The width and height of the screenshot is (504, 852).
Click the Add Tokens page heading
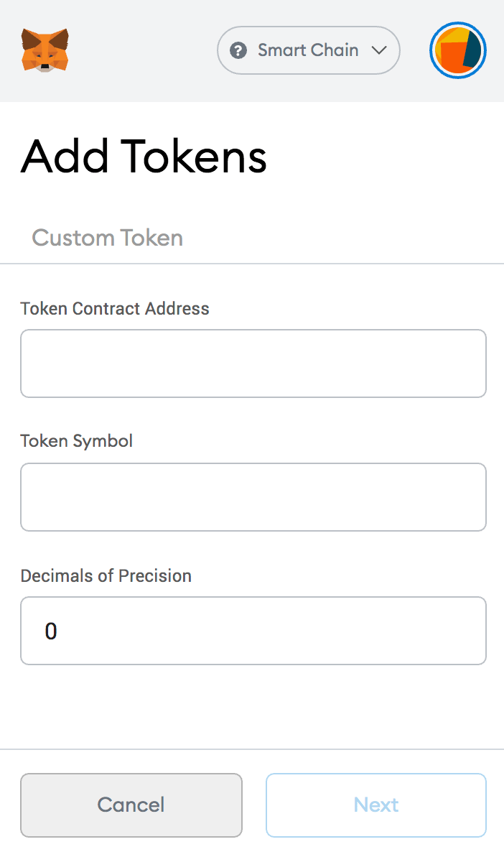click(x=144, y=156)
